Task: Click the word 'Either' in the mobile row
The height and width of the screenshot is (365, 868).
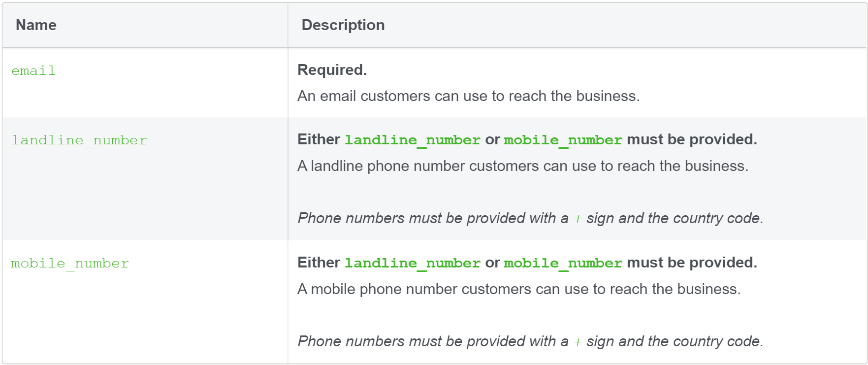Action: coord(319,263)
